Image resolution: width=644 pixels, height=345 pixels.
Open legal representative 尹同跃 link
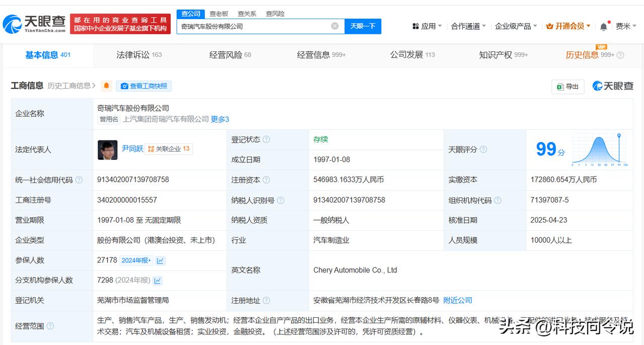pyautogui.click(x=132, y=149)
